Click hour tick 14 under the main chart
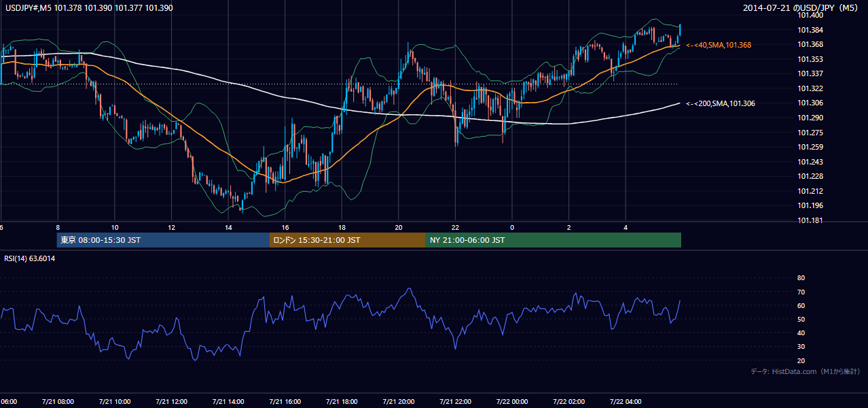 (228, 227)
